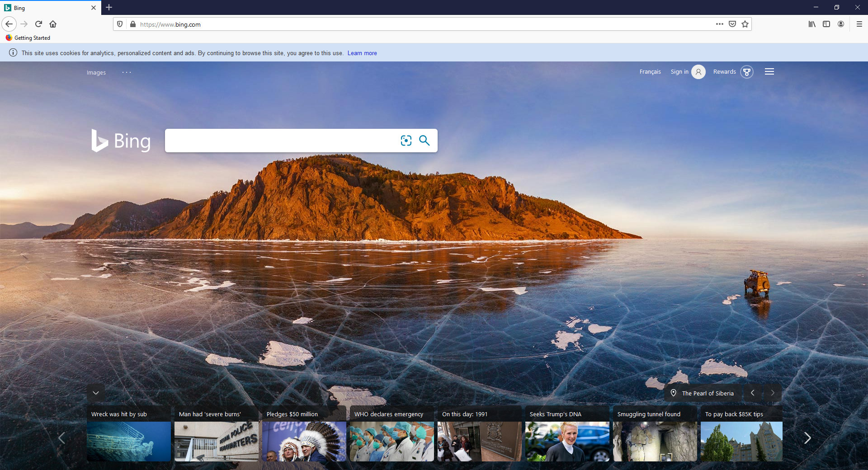Screen dimensions: 868x470
Task: Select the Bing browser tab
Action: click(x=45, y=8)
